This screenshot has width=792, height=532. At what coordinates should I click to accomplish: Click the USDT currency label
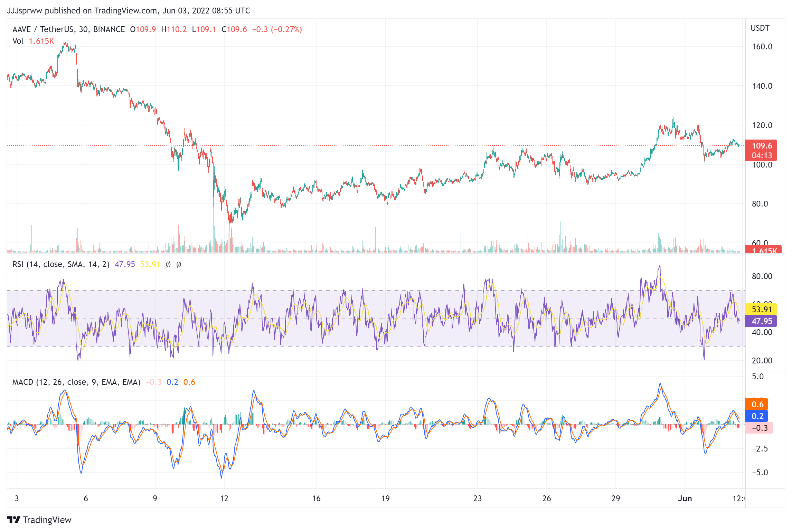click(x=760, y=28)
